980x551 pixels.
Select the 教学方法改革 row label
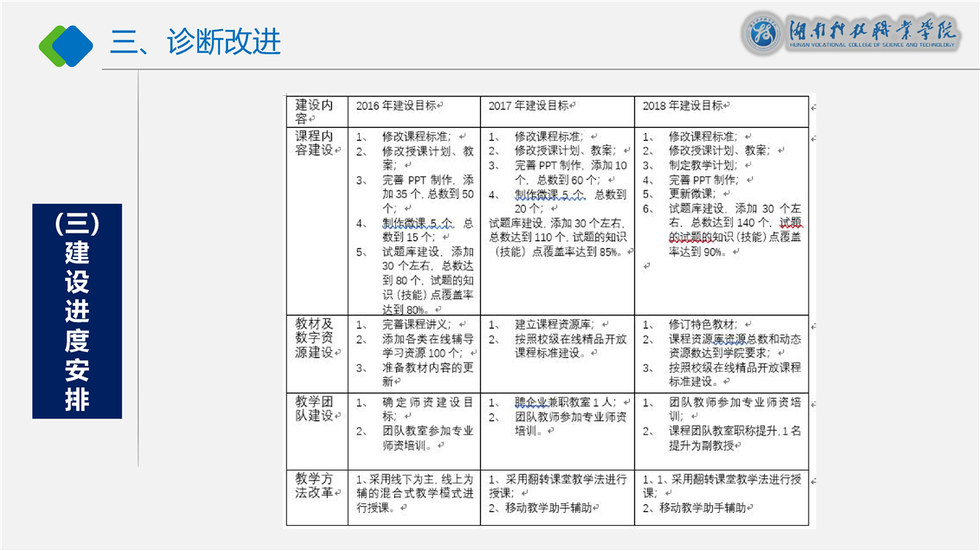pos(315,486)
